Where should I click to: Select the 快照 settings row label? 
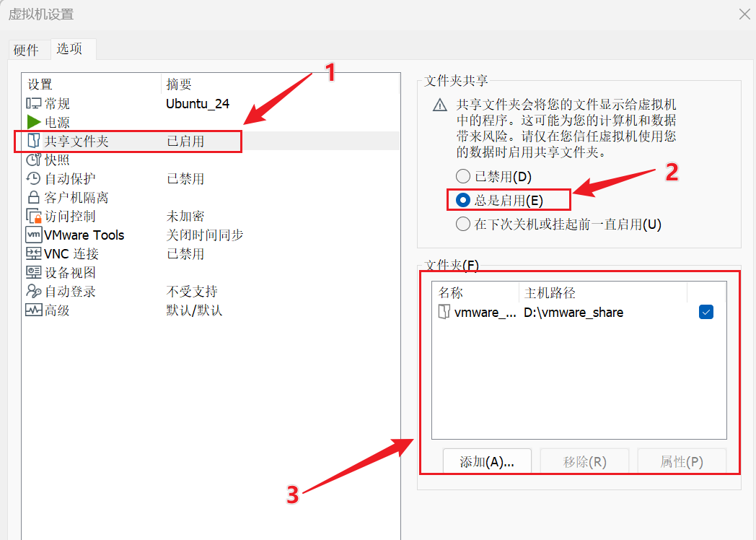point(58,160)
